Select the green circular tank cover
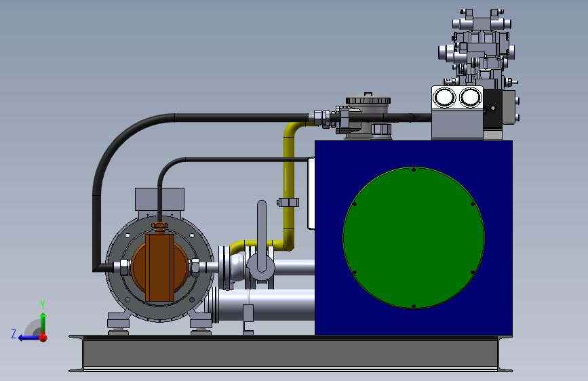Screen dimensions: 588x381 [414, 238]
